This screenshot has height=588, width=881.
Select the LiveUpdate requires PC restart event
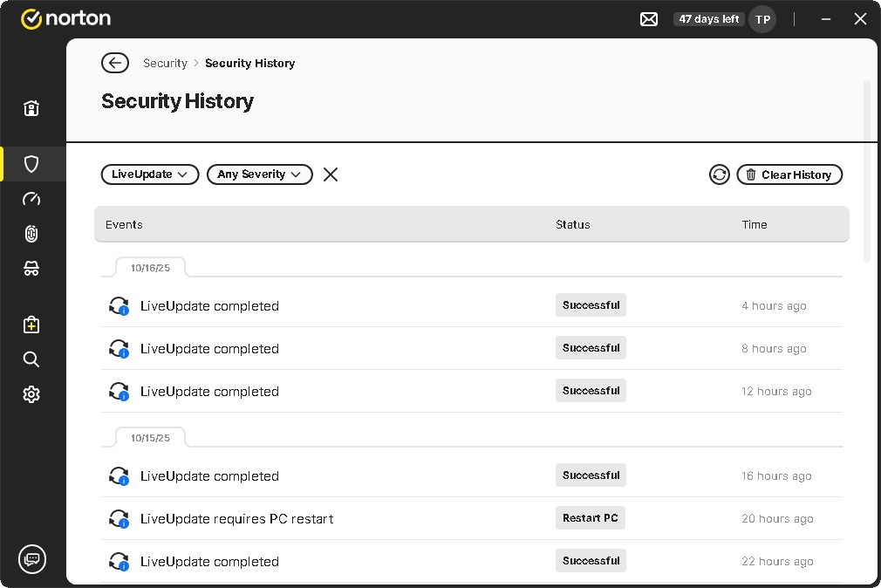pos(237,519)
